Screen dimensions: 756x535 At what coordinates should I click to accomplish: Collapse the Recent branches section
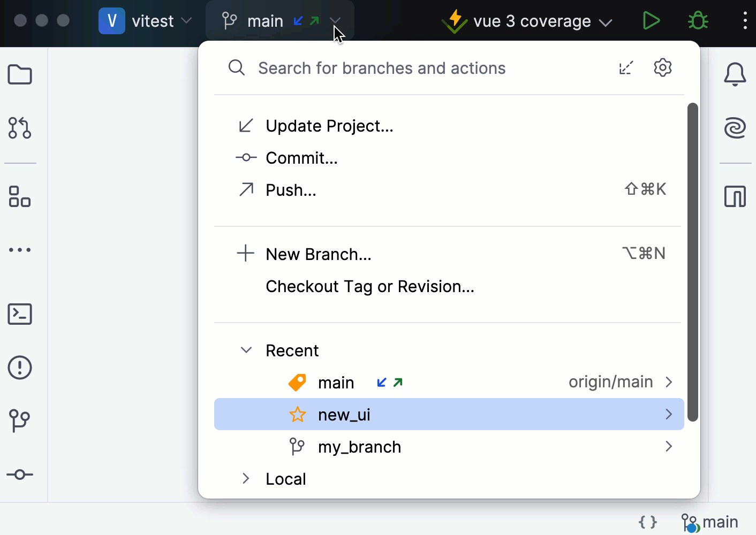click(246, 350)
